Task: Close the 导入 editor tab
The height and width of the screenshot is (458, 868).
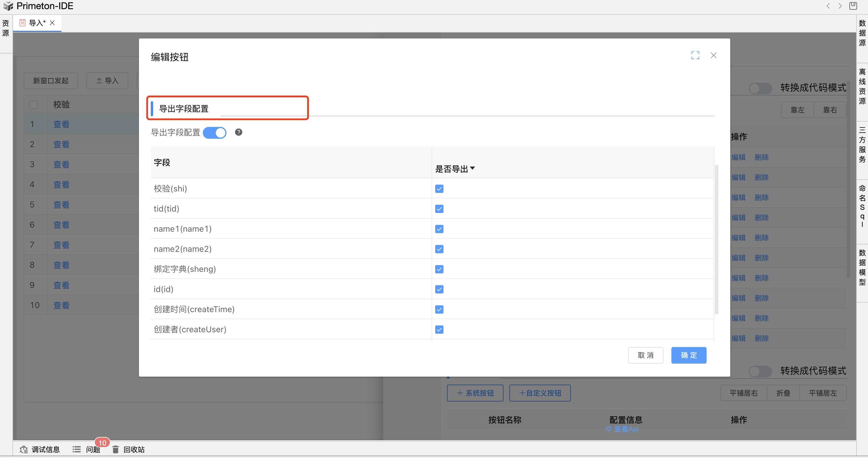Action: point(52,22)
